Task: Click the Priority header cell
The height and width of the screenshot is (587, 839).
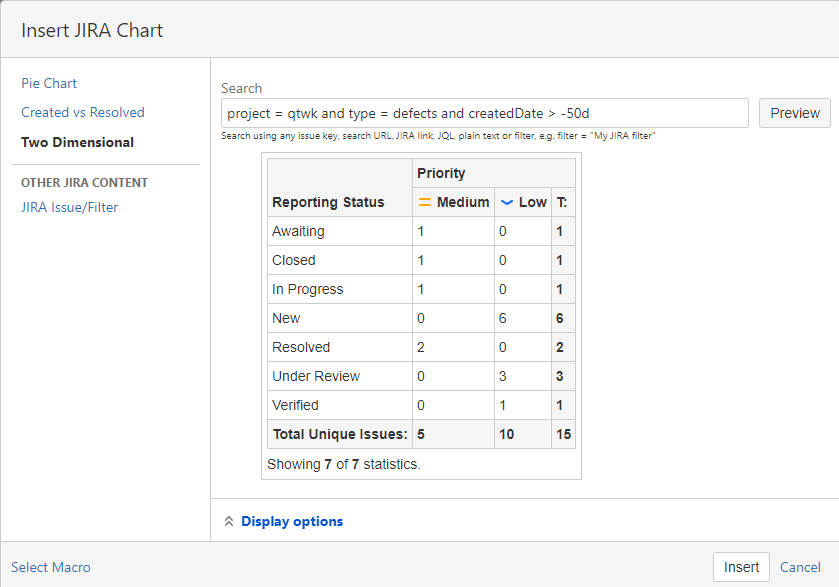Action: tap(441, 173)
